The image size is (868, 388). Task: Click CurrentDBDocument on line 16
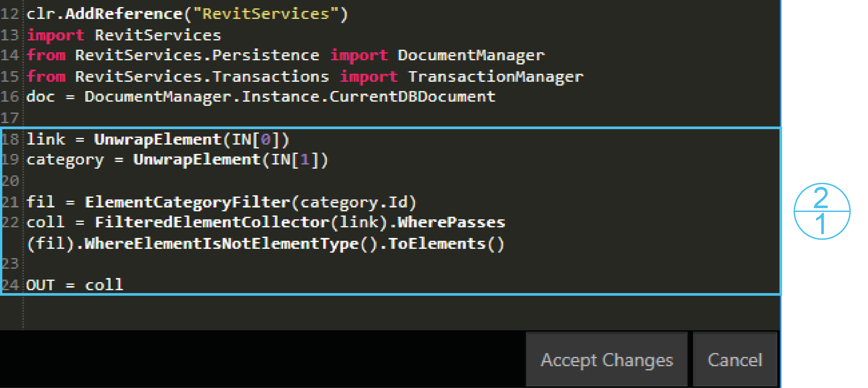pos(413,97)
